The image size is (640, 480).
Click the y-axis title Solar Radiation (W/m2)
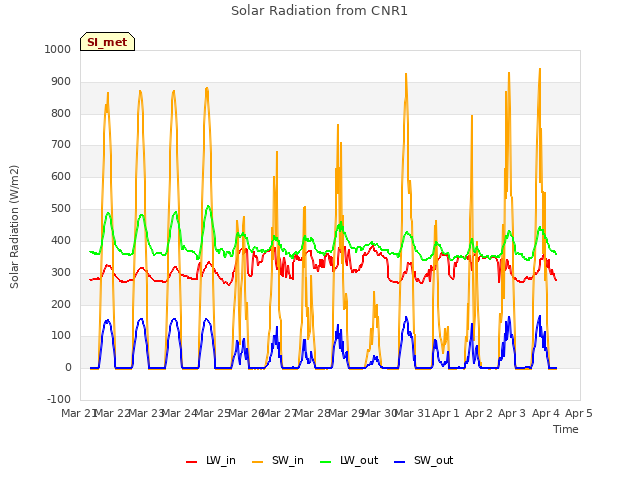[14, 227]
